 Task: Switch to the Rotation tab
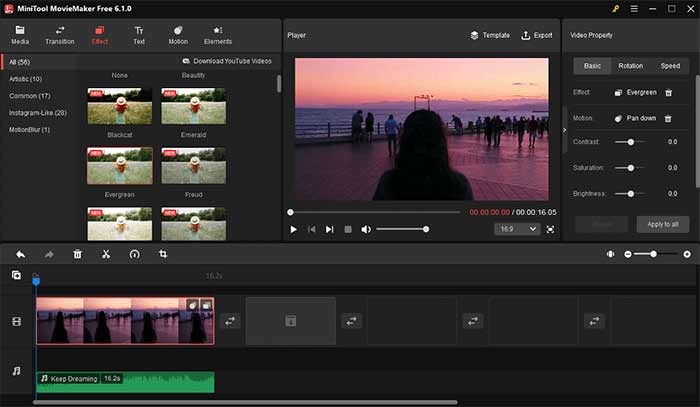[x=630, y=66]
